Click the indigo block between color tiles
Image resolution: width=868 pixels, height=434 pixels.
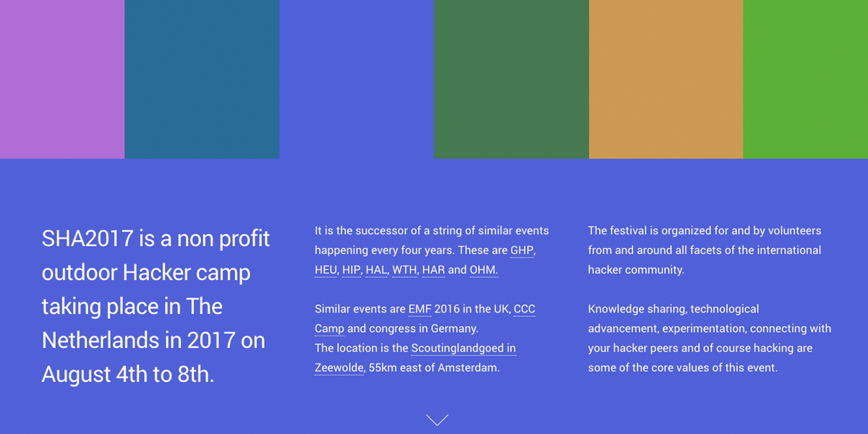point(357,79)
